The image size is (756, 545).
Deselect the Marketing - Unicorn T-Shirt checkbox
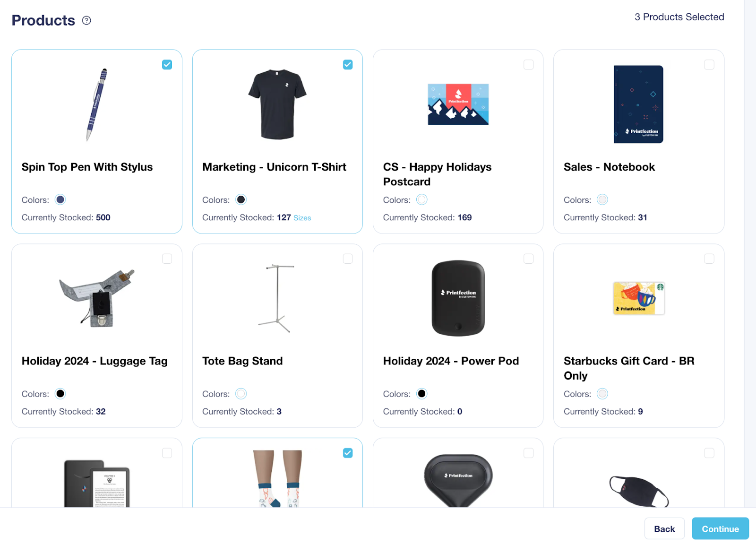click(348, 65)
